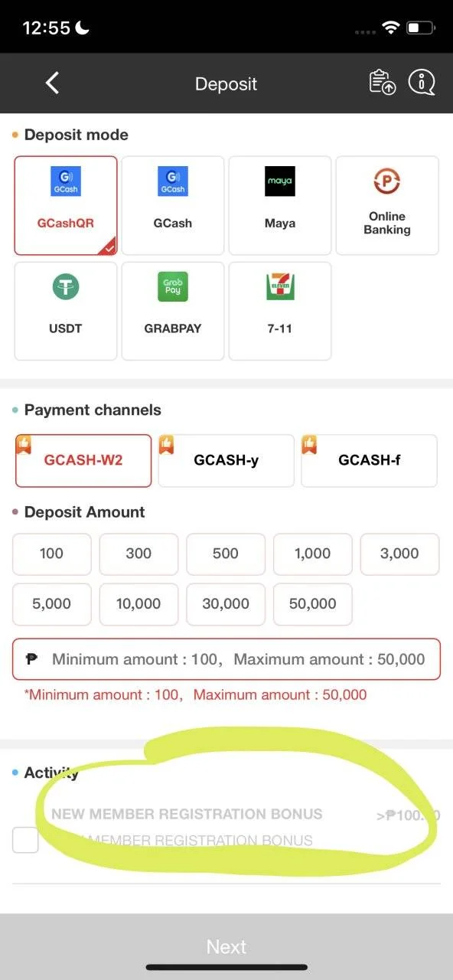
Task: Choose the plain GCash deposit mode
Action: (x=173, y=206)
